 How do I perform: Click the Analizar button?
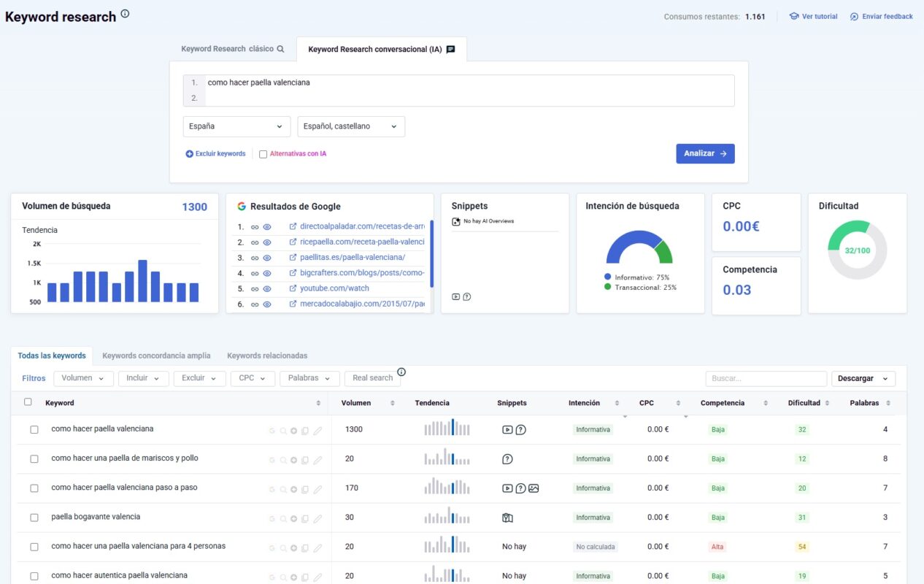pos(705,153)
